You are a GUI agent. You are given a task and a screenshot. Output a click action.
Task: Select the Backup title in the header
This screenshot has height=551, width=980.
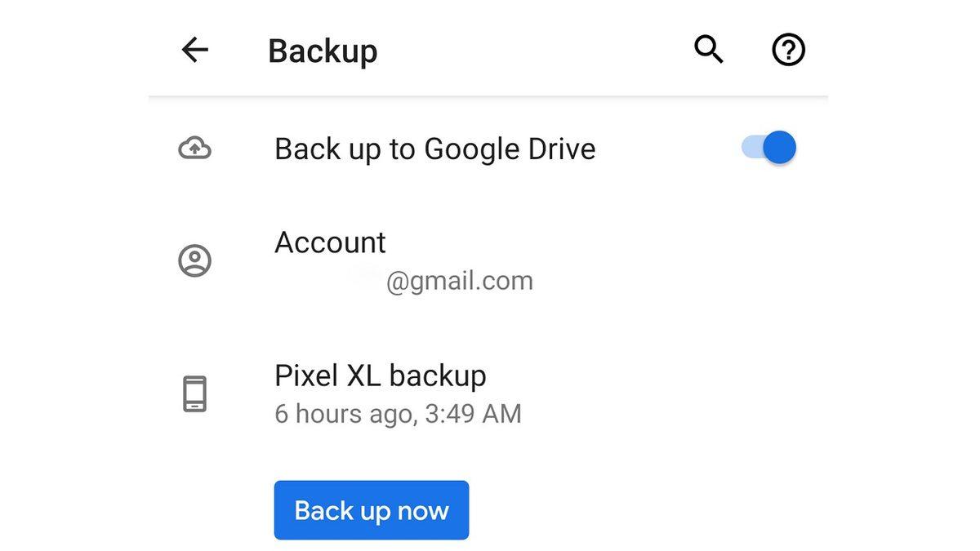click(x=322, y=50)
